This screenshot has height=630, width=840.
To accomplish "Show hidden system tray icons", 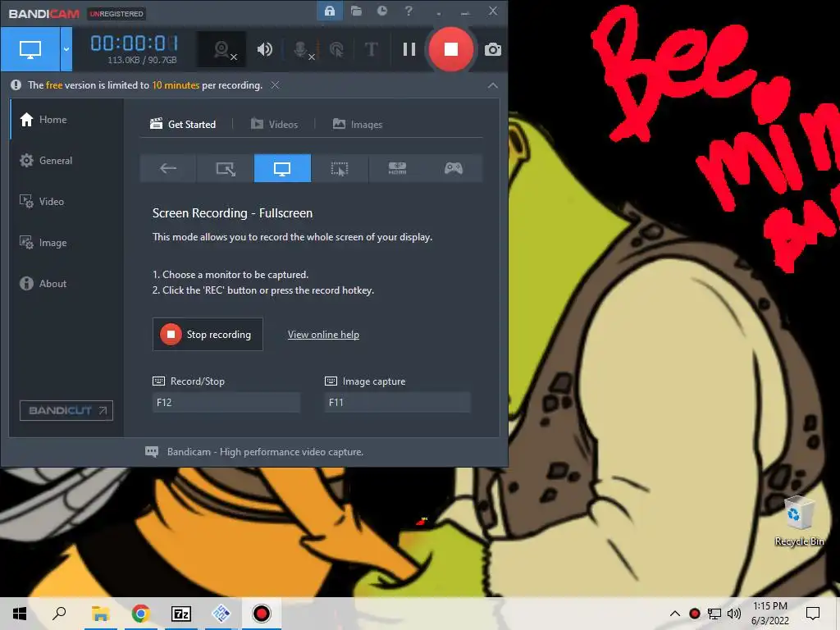I will [675, 614].
